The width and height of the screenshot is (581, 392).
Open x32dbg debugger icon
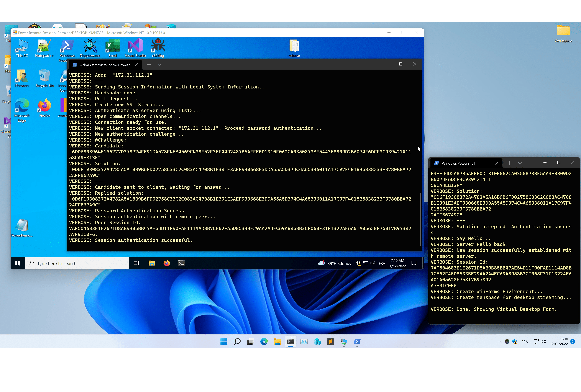(x=158, y=48)
